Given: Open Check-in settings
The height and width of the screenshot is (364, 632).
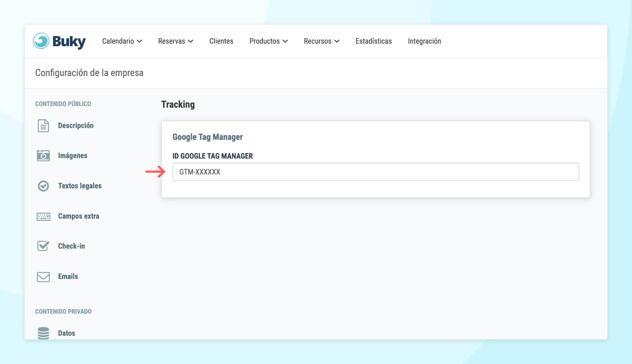Looking at the screenshot, I should coord(72,246).
